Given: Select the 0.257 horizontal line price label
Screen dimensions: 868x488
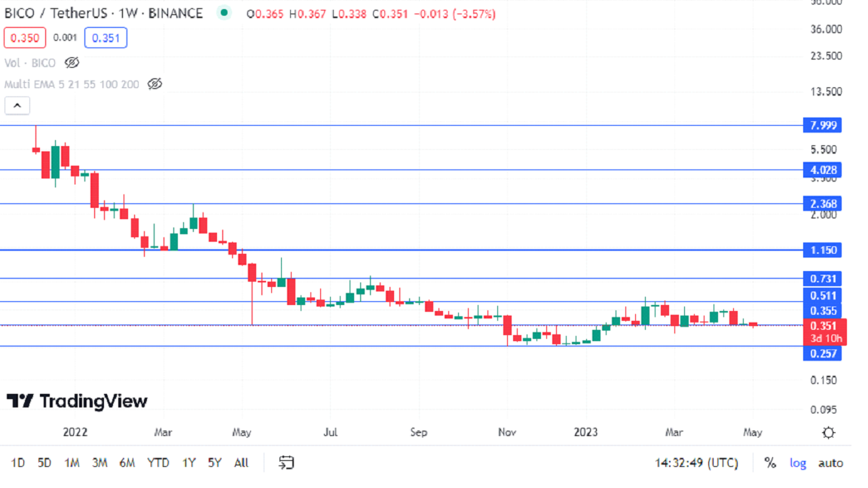Looking at the screenshot, I should pos(823,353).
